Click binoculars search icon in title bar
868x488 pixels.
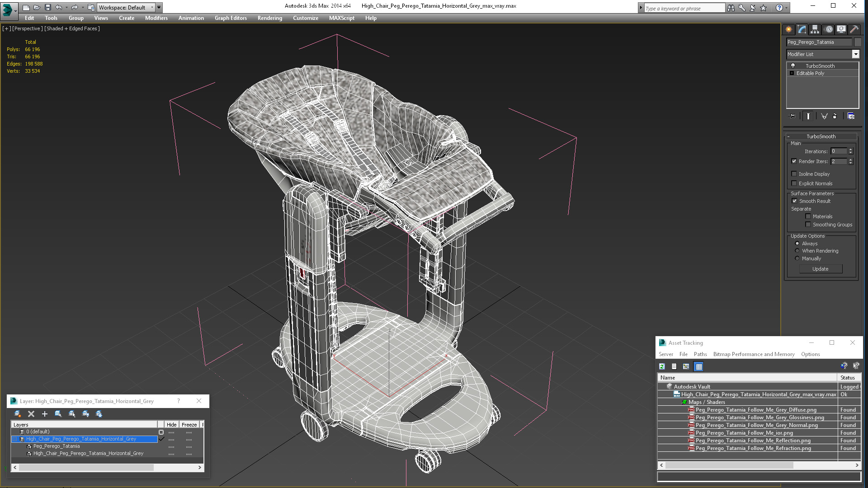click(x=731, y=8)
